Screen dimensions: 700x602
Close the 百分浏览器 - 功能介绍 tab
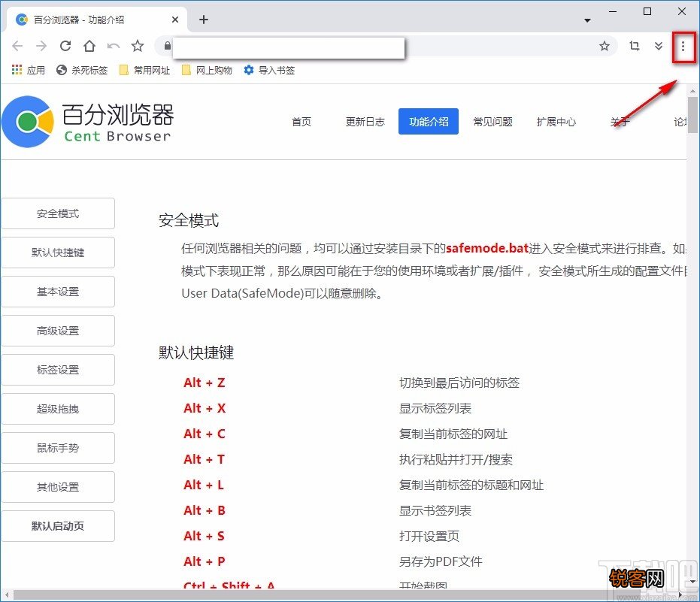175,20
